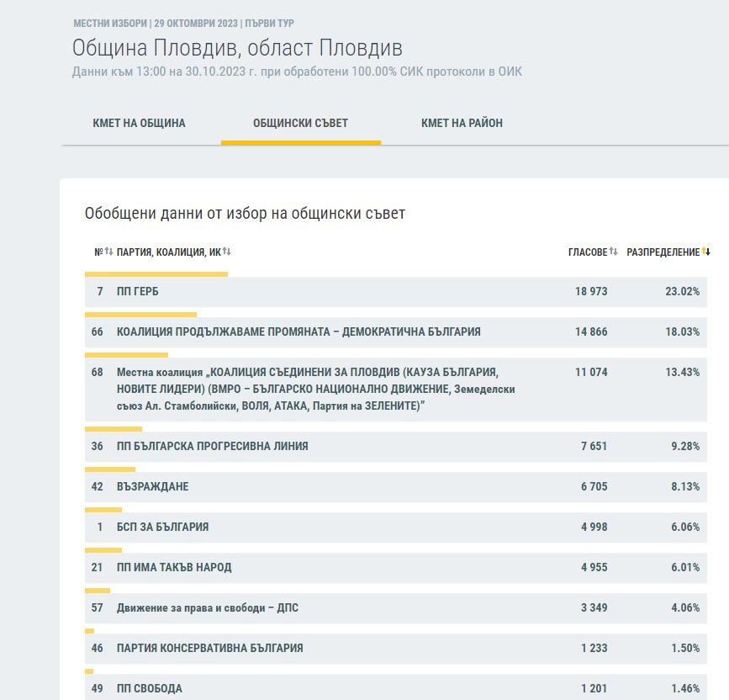Click percentage 6.06%
The height and width of the screenshot is (700, 729).
pyautogui.click(x=685, y=527)
